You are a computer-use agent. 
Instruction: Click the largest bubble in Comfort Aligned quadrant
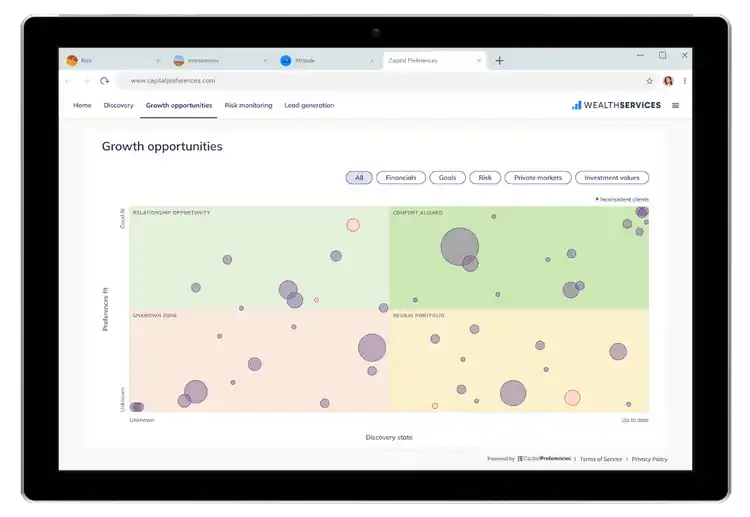[x=460, y=246]
